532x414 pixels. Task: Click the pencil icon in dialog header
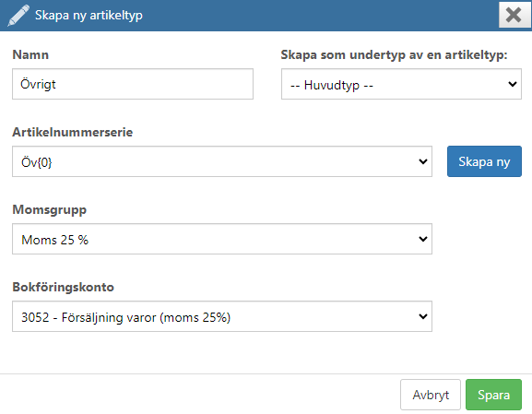click(18, 16)
